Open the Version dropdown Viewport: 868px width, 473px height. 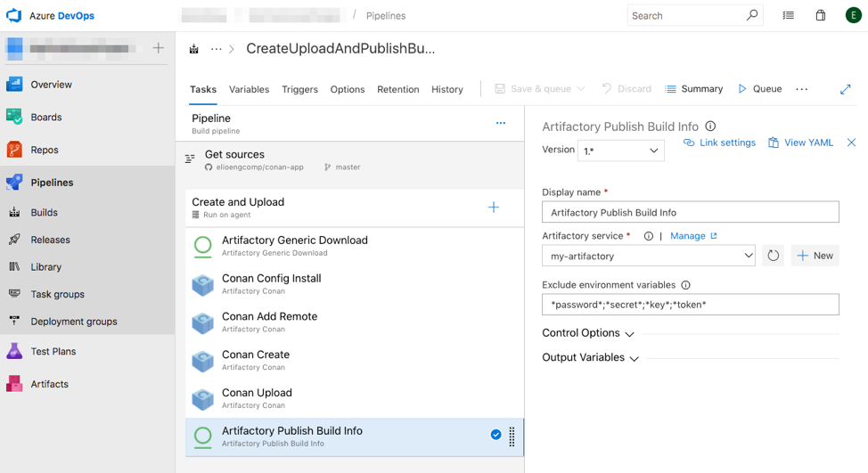click(620, 151)
